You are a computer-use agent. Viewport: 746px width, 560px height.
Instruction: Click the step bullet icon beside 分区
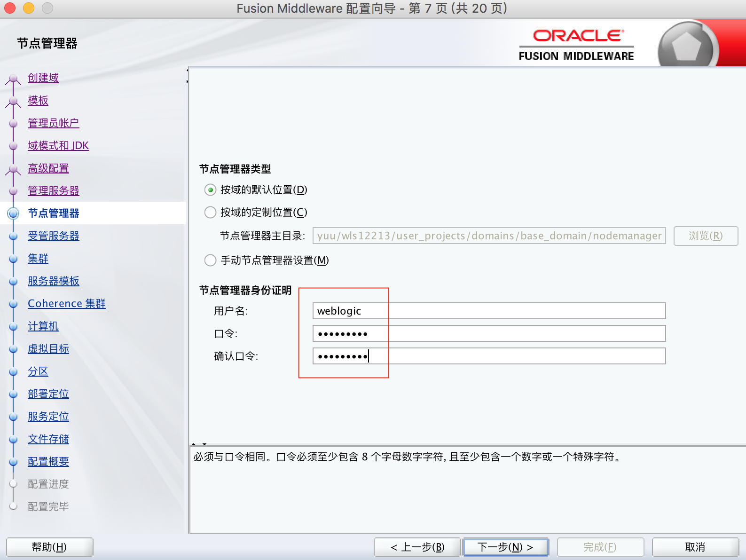click(13, 372)
